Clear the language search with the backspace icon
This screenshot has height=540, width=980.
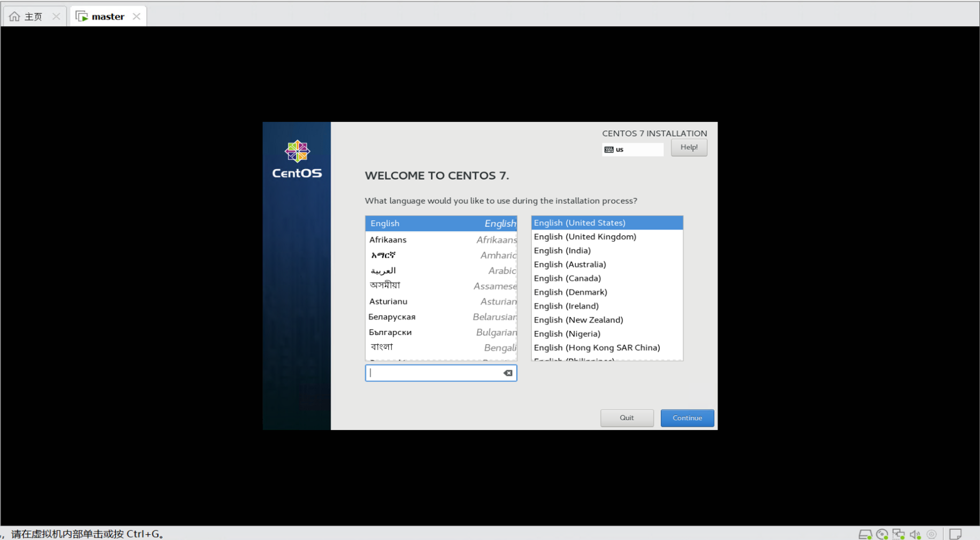pos(508,373)
